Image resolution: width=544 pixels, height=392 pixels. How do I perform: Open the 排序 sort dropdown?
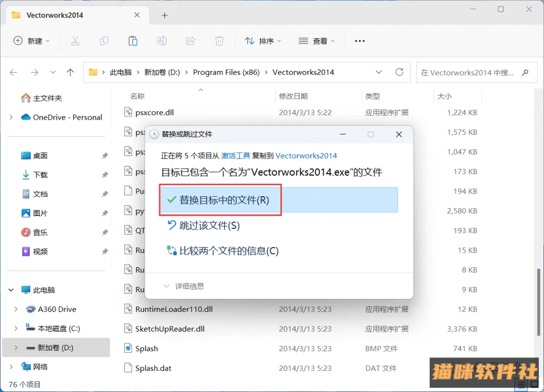(263, 41)
